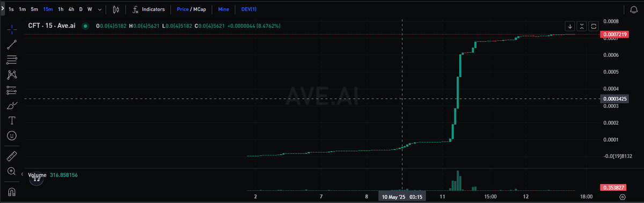Select the XABCD pattern tool
644x203 pixels.
[x=12, y=75]
